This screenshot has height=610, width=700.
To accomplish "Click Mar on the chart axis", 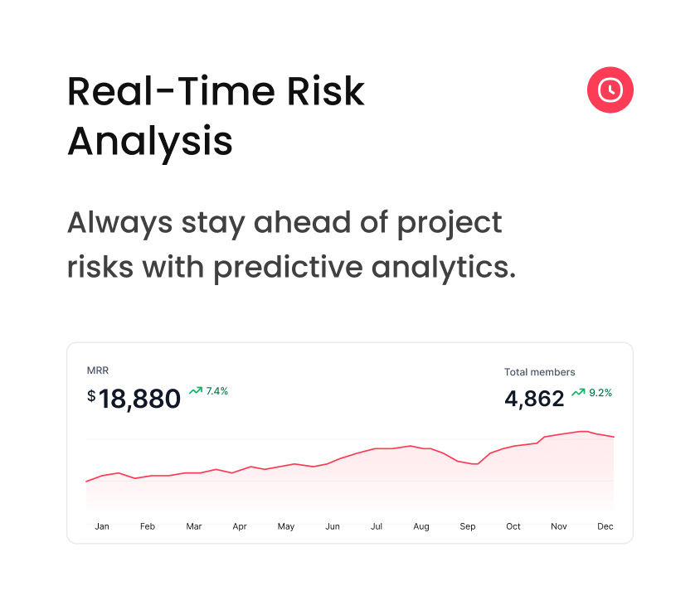I will [194, 526].
